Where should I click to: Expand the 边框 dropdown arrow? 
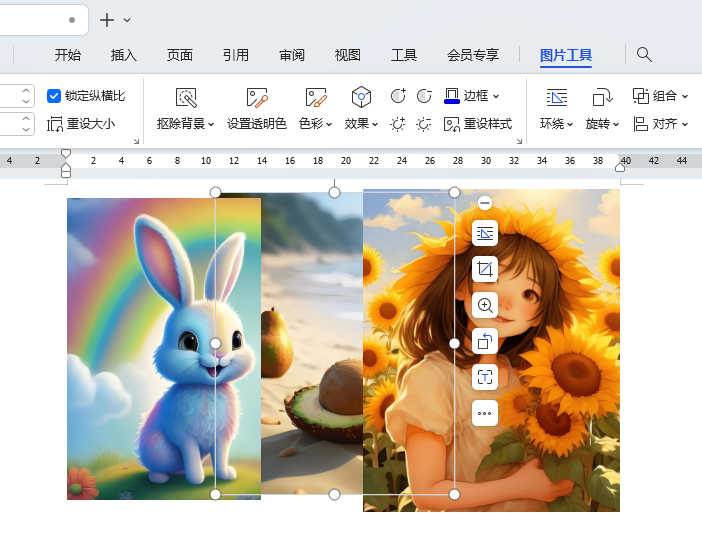496,96
